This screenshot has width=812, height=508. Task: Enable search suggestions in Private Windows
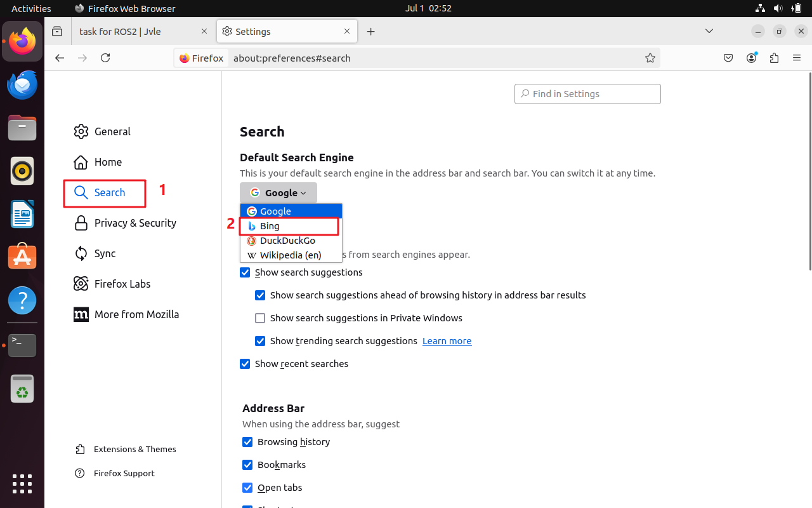[x=260, y=318]
